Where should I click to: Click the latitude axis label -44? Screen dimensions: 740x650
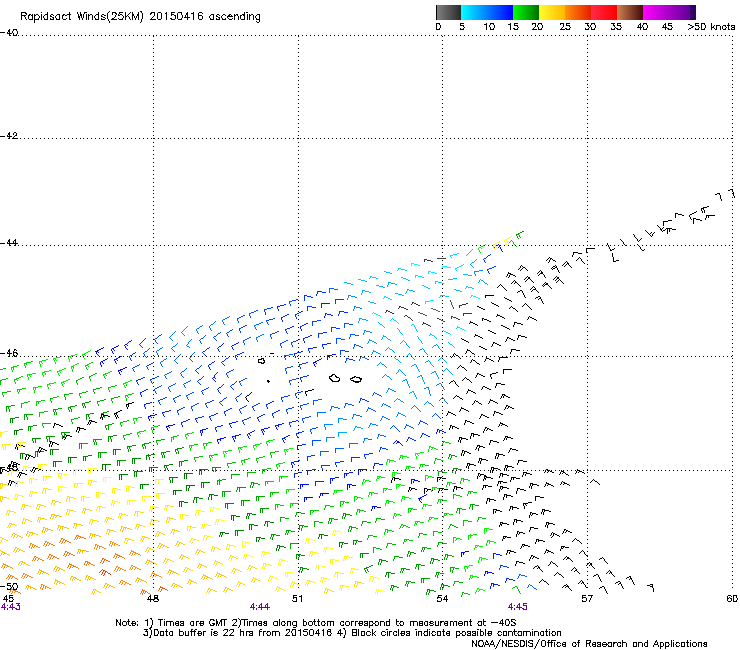(x=9, y=243)
